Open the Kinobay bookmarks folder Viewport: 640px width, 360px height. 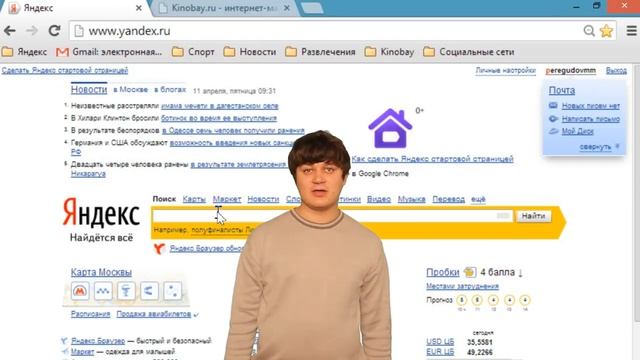(389, 52)
